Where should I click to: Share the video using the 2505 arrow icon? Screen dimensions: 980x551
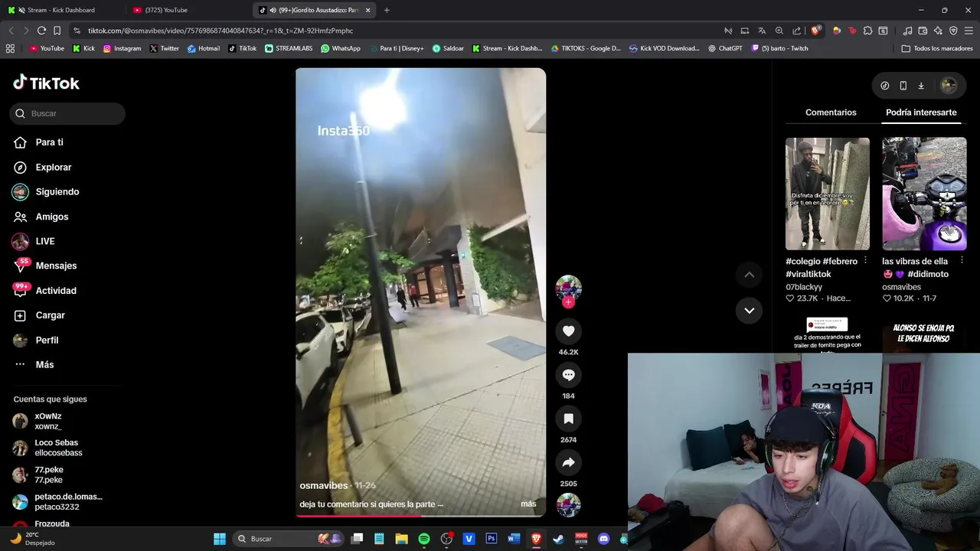(568, 462)
